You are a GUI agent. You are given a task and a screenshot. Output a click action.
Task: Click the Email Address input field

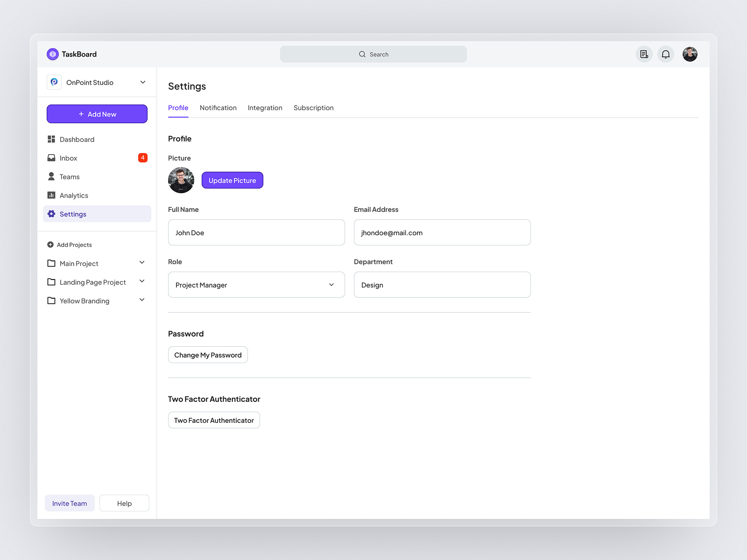point(442,232)
